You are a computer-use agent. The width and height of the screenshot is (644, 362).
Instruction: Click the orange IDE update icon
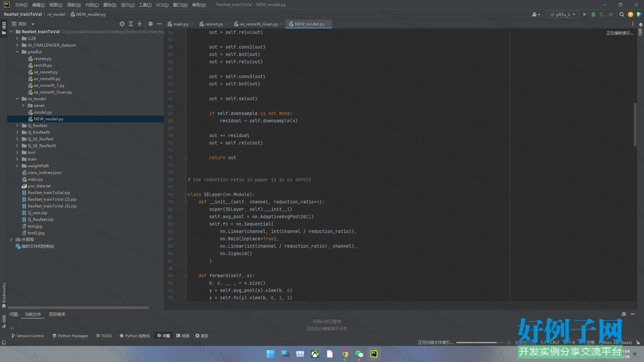click(x=631, y=14)
